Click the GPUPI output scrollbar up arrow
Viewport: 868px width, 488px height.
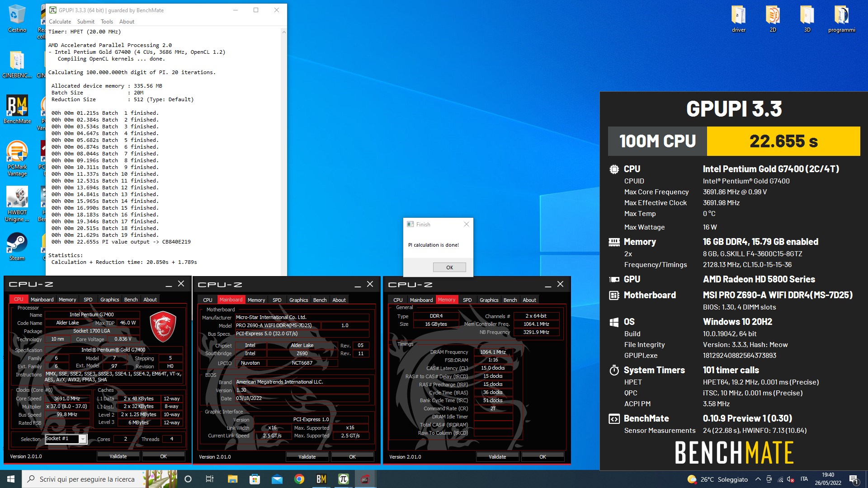[x=283, y=32]
